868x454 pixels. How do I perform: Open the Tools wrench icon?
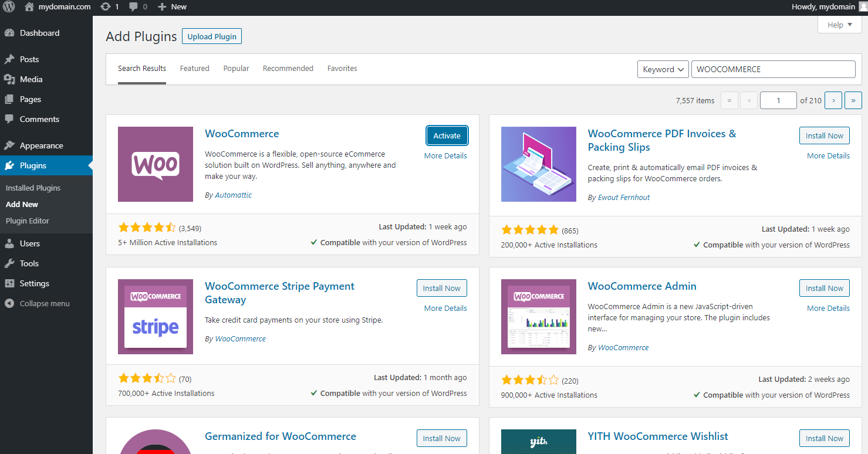[x=9, y=263]
